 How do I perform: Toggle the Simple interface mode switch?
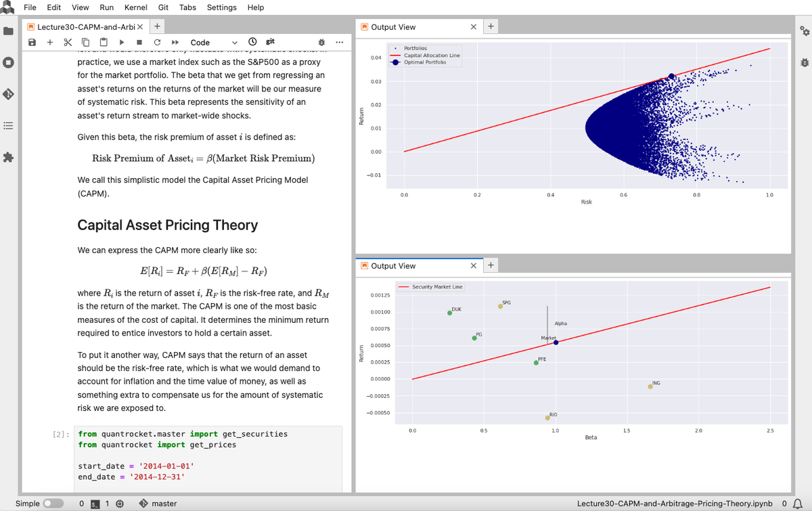pyautogui.click(x=53, y=504)
